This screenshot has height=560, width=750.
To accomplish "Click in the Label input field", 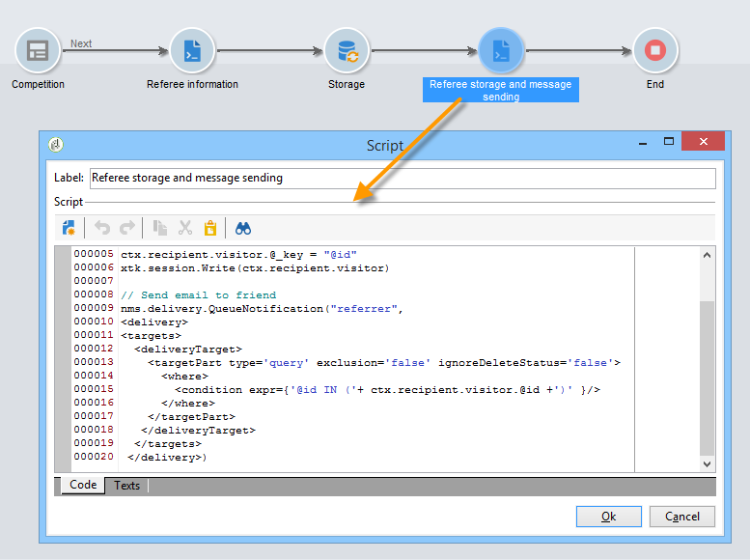I will (402, 179).
